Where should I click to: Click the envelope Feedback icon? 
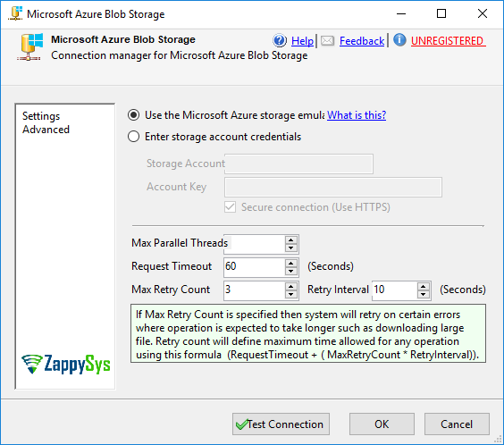(328, 41)
